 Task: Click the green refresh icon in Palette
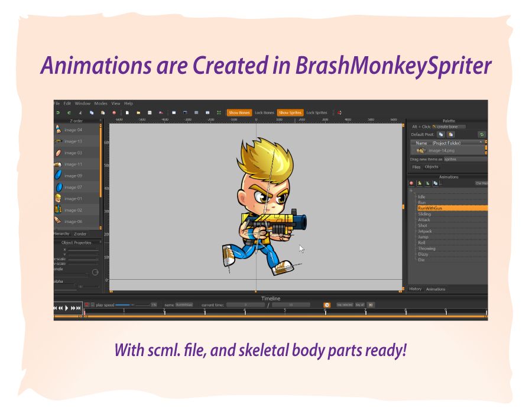(x=481, y=134)
